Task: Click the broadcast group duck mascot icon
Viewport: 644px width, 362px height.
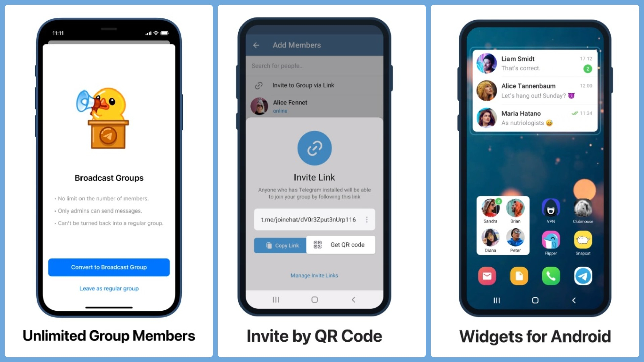Action: pos(108,119)
